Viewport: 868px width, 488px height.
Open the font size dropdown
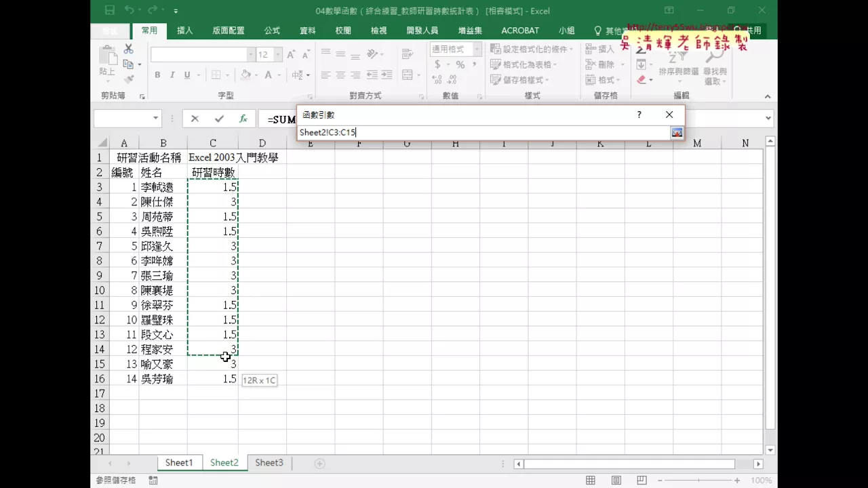point(279,55)
